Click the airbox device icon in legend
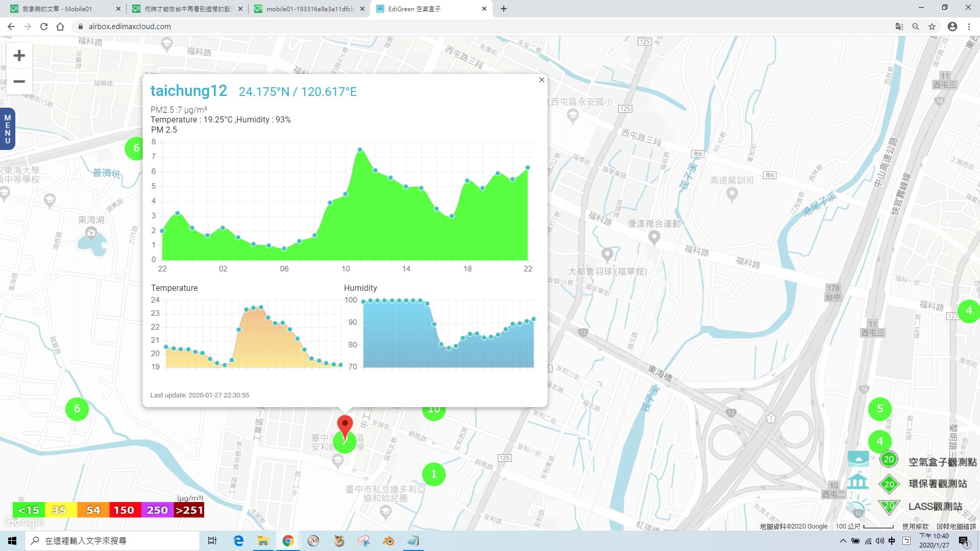The width and height of the screenshot is (980, 551). coord(858,458)
